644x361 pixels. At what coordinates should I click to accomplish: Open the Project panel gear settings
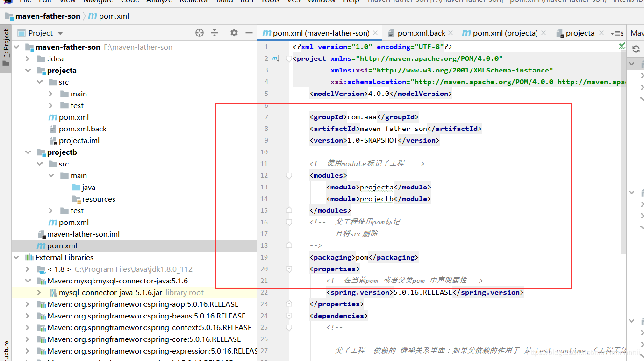(x=234, y=33)
